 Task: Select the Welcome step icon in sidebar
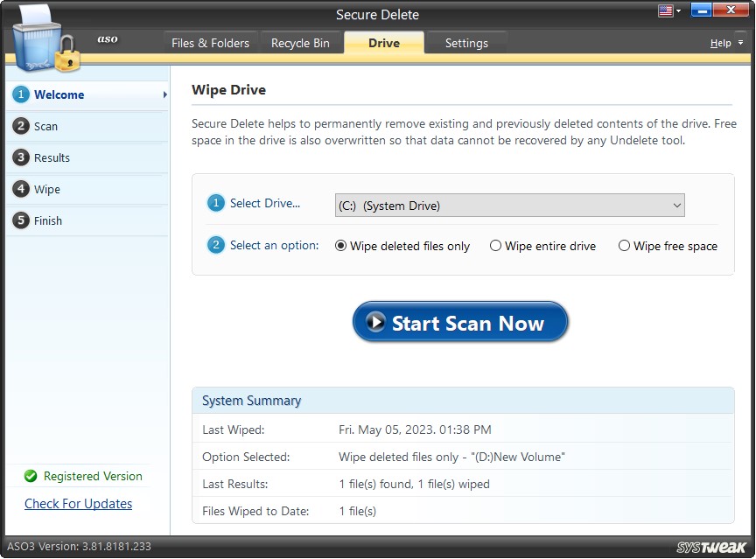coord(21,94)
